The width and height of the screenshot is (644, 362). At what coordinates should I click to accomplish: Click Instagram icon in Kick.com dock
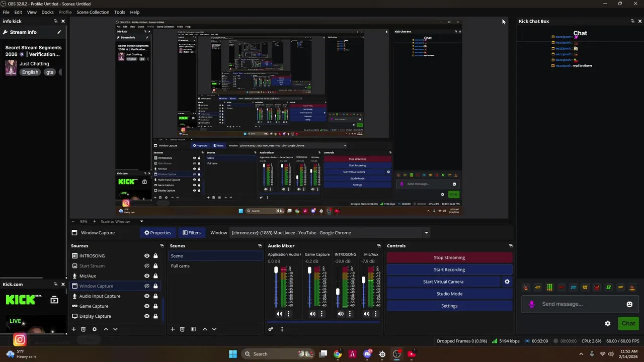pos(20,340)
